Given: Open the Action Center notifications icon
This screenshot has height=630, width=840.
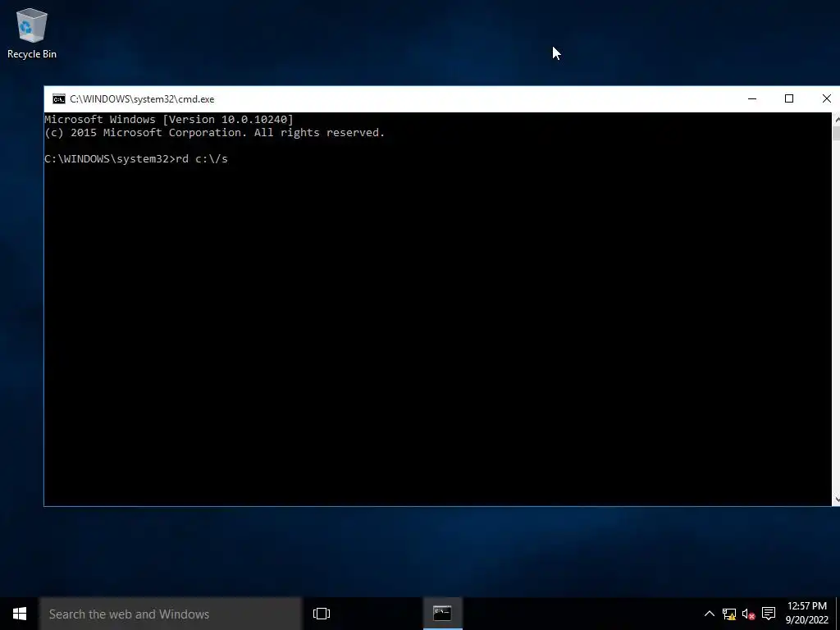Looking at the screenshot, I should pos(769,614).
